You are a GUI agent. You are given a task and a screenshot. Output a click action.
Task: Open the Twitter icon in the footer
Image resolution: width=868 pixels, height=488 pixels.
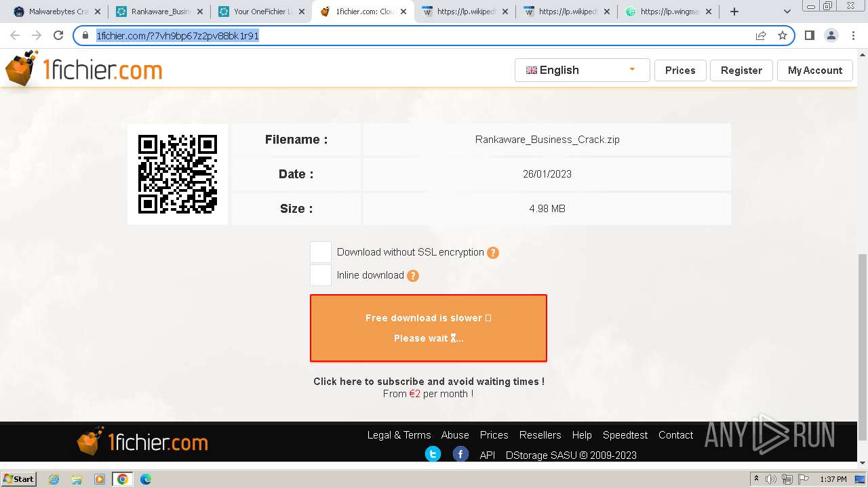(433, 454)
